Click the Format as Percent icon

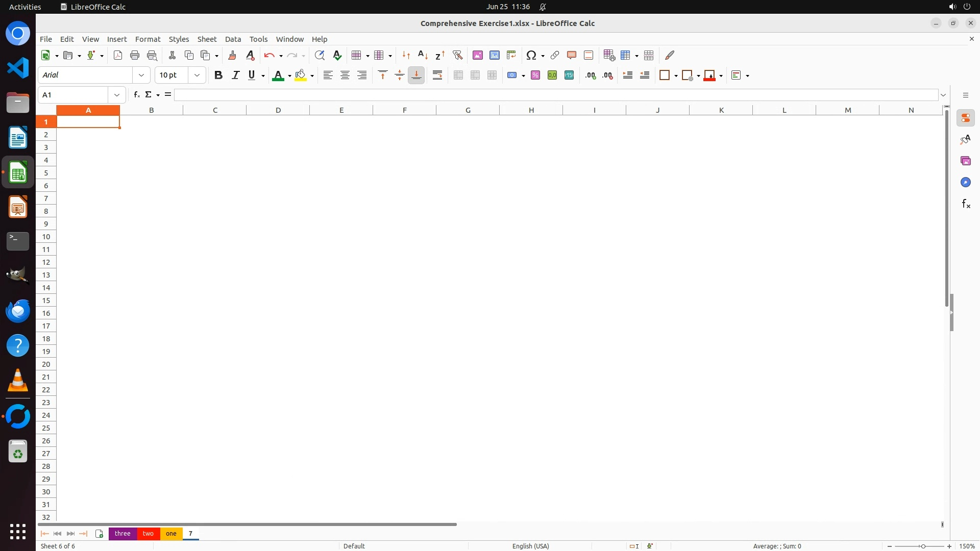point(535,76)
